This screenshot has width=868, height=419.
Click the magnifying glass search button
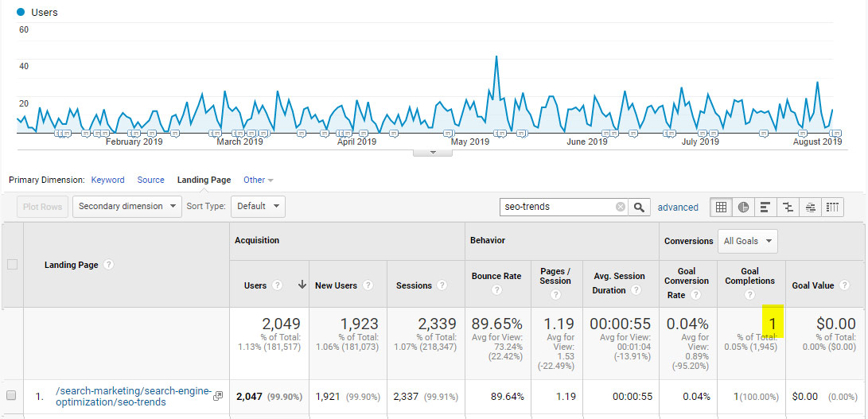click(639, 207)
